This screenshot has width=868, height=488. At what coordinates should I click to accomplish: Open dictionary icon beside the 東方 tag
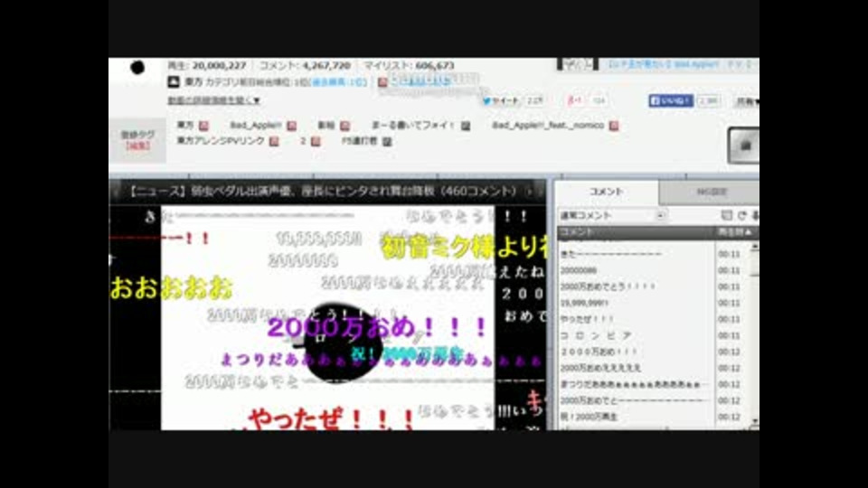[x=203, y=126]
